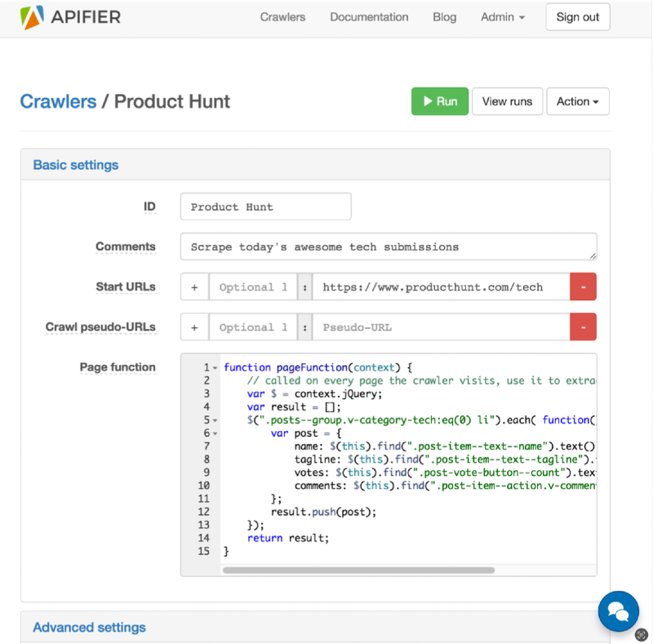The image size is (653, 644).
Task: Click line number 15 in the gutter
Action: (203, 552)
